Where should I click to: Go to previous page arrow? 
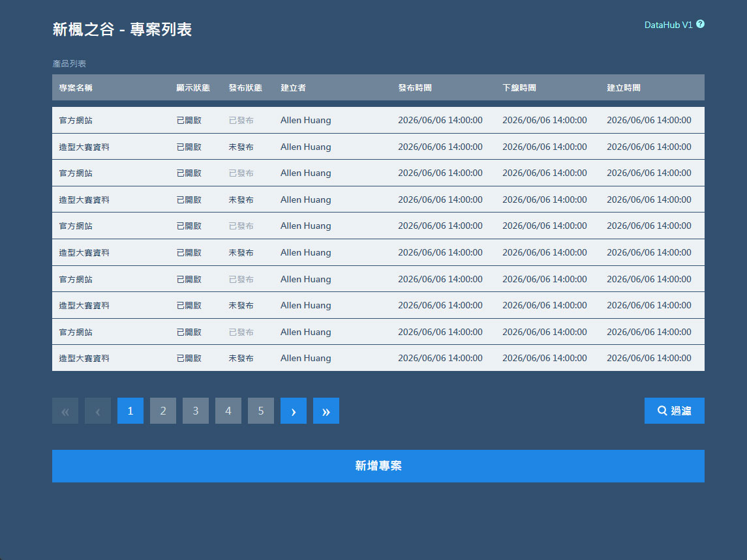98,411
